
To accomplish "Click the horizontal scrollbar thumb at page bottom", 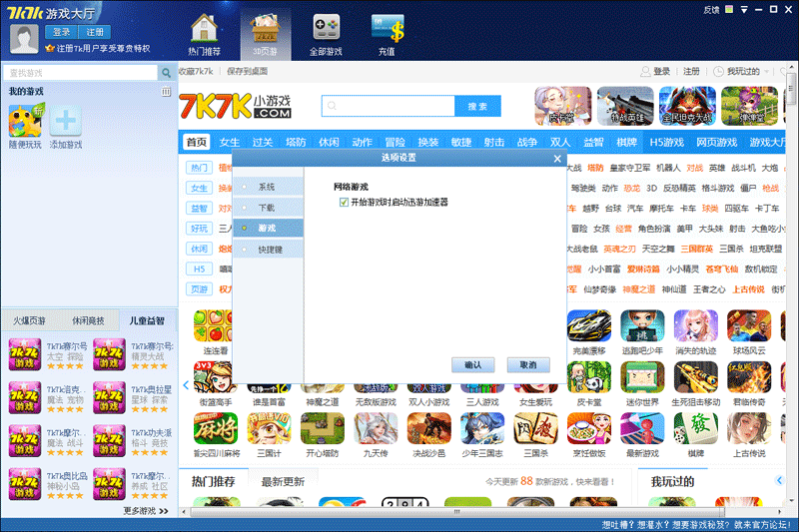I will click(x=456, y=512).
